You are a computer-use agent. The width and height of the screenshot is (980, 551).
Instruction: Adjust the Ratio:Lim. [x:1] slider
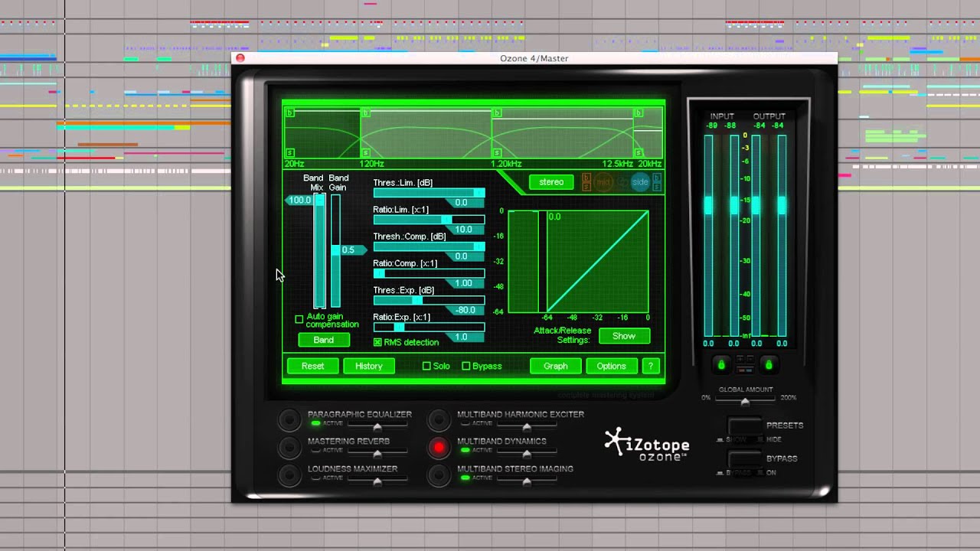pos(429,220)
